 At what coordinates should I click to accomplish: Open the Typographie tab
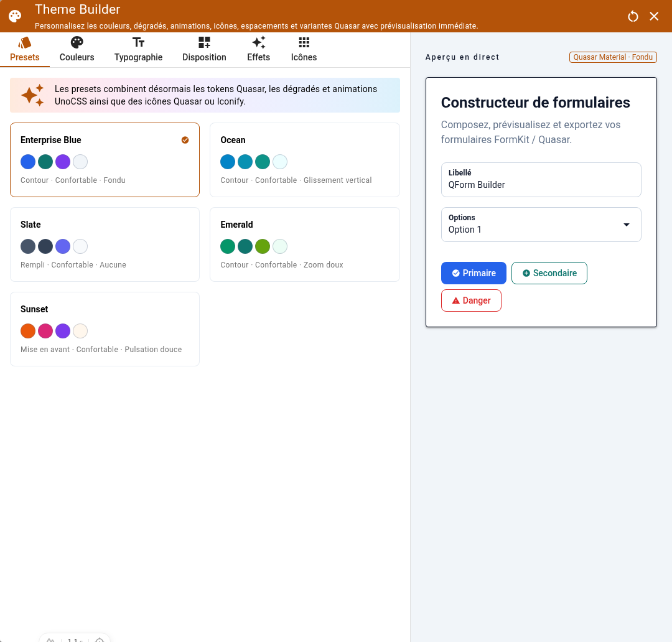point(138,50)
